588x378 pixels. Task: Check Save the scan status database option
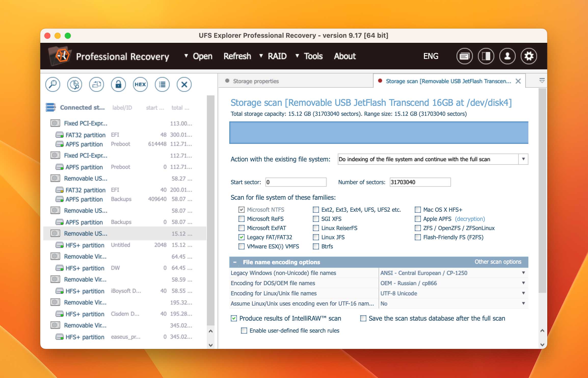coord(363,318)
